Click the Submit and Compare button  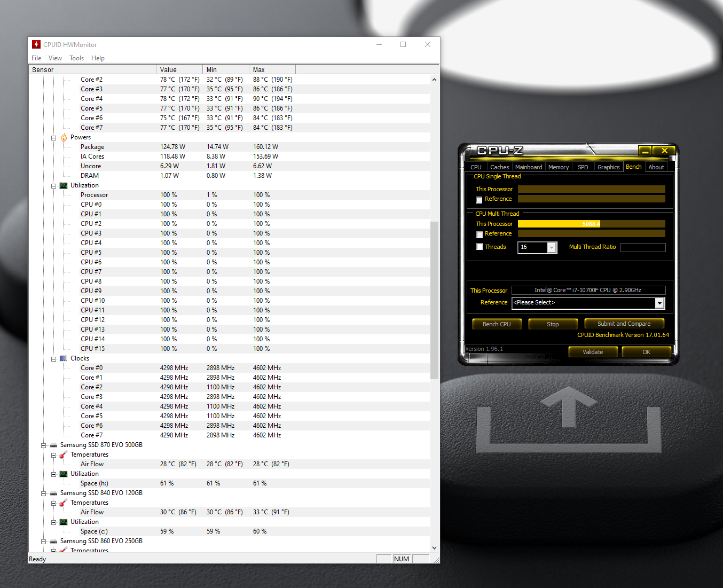(624, 324)
